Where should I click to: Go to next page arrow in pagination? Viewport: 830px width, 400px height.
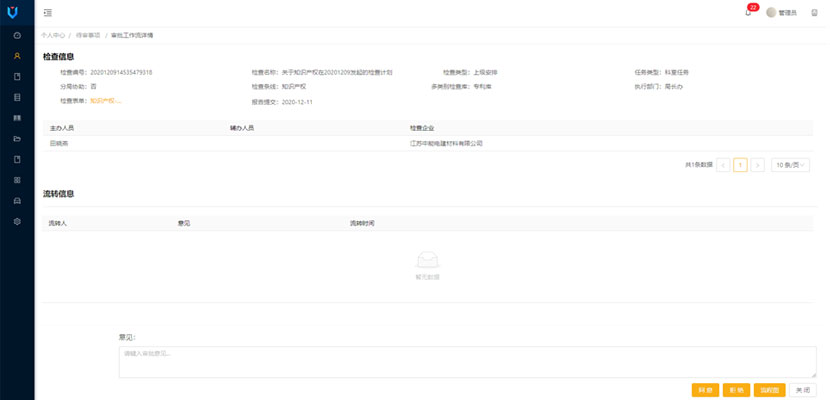coord(758,165)
